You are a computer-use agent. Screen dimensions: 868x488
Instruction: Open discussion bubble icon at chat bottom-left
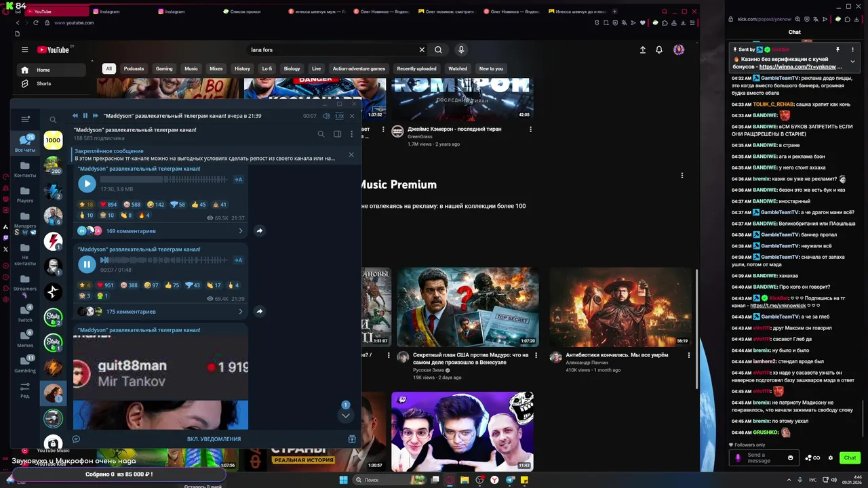tap(76, 439)
